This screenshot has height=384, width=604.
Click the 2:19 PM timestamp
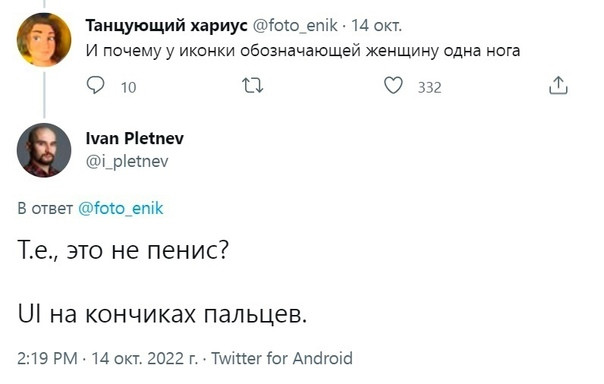(47, 358)
